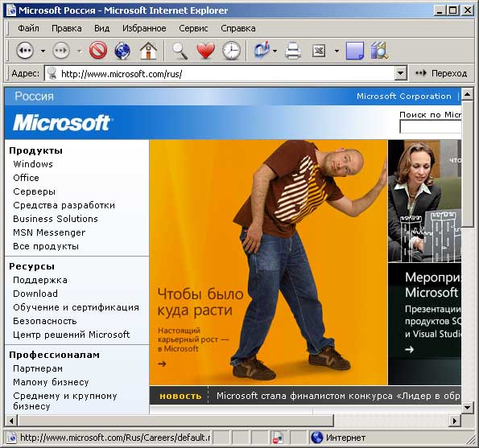Open the Download link
The width and height of the screenshot is (479, 448).
35,294
